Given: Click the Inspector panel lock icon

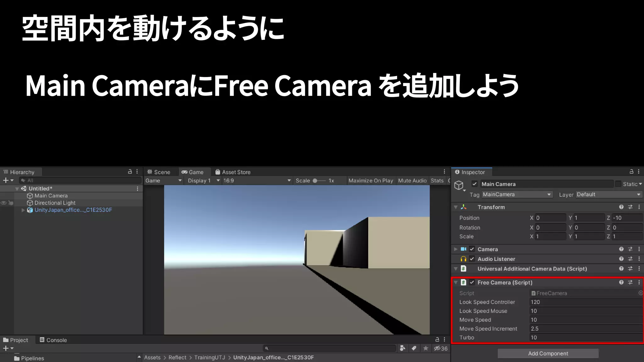Looking at the screenshot, I should pyautogui.click(x=631, y=172).
